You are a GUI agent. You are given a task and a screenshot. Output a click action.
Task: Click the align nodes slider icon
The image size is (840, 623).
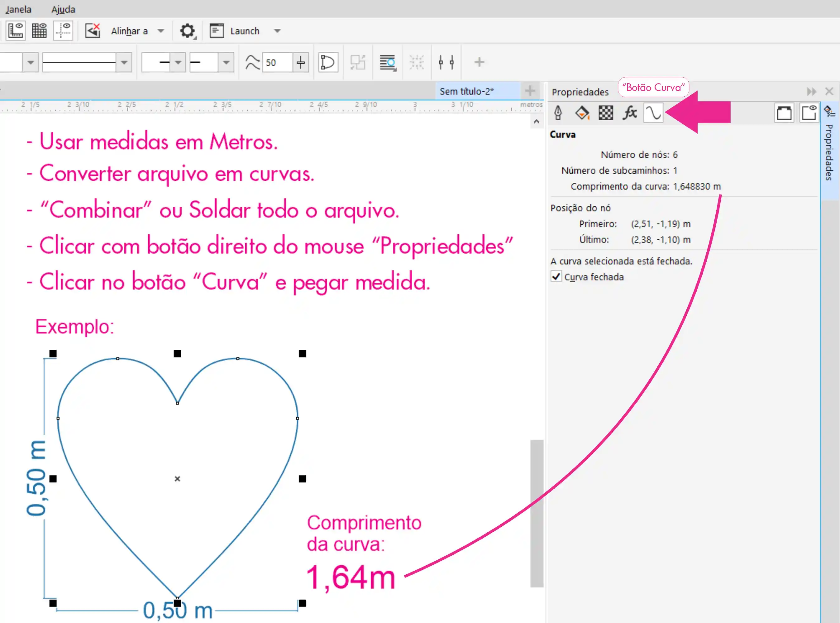(446, 62)
